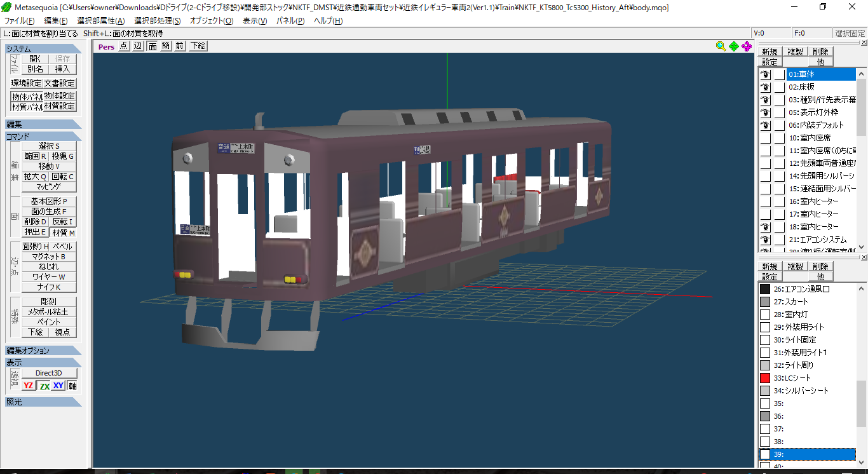Toggle 前 front display in viewport toolbar
This screenshot has height=474, width=868.
(180, 46)
